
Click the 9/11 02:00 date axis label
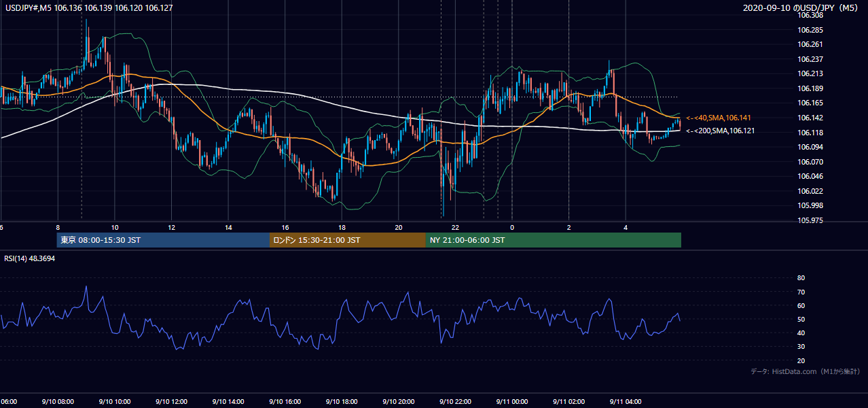(x=568, y=402)
